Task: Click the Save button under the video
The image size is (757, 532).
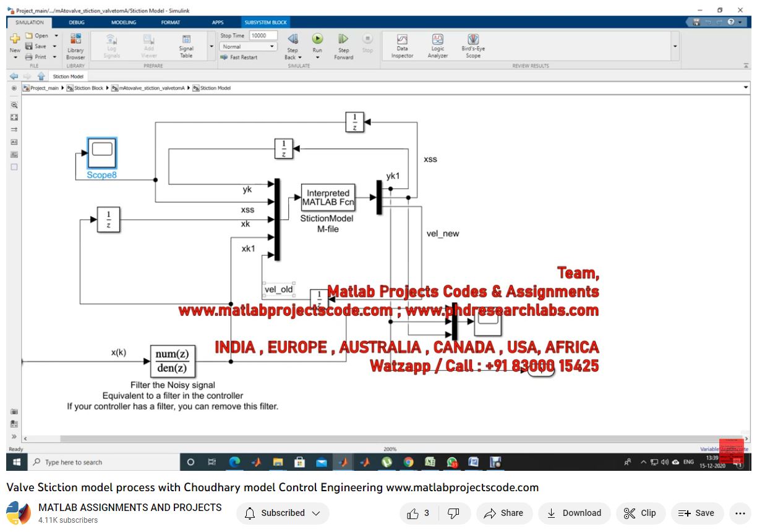Action: click(696, 513)
